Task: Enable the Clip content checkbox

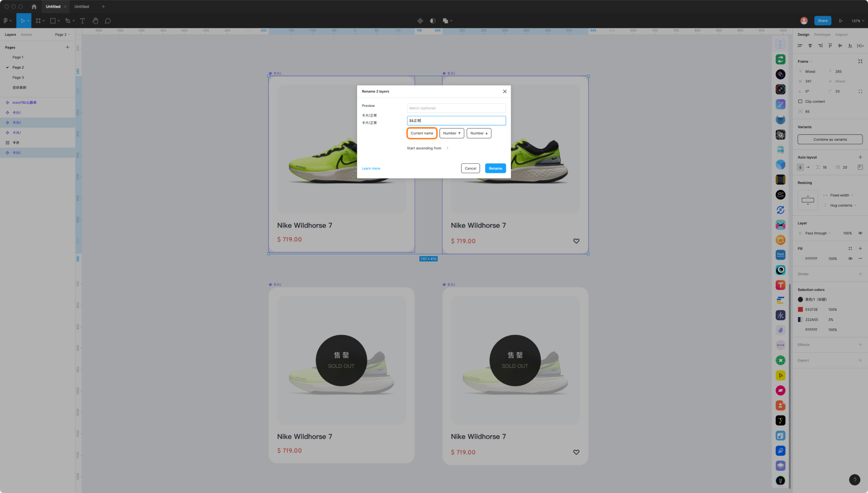Action: point(800,101)
